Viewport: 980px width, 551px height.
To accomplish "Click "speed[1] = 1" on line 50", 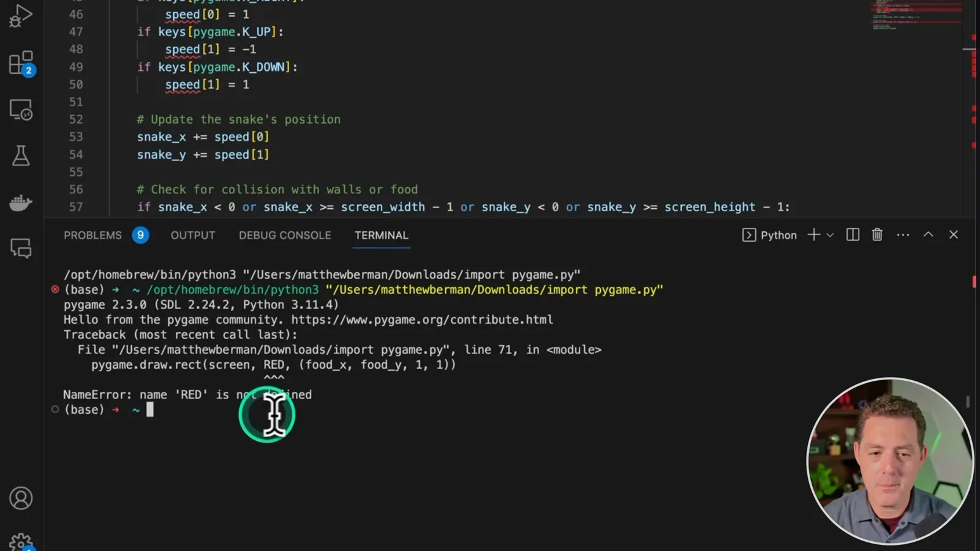I will click(x=207, y=85).
